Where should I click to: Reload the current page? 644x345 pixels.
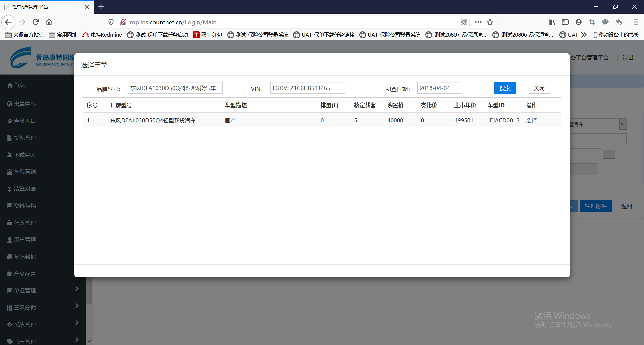[x=36, y=22]
